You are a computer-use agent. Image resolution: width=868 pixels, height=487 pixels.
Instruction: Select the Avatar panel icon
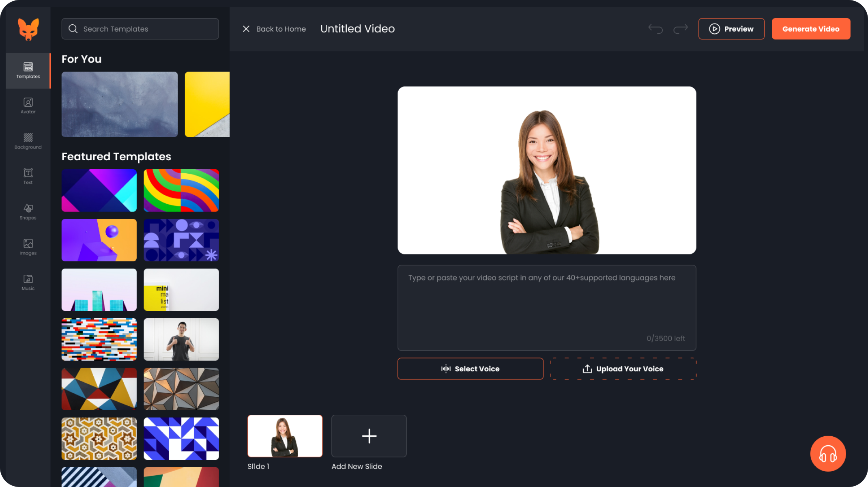point(28,106)
